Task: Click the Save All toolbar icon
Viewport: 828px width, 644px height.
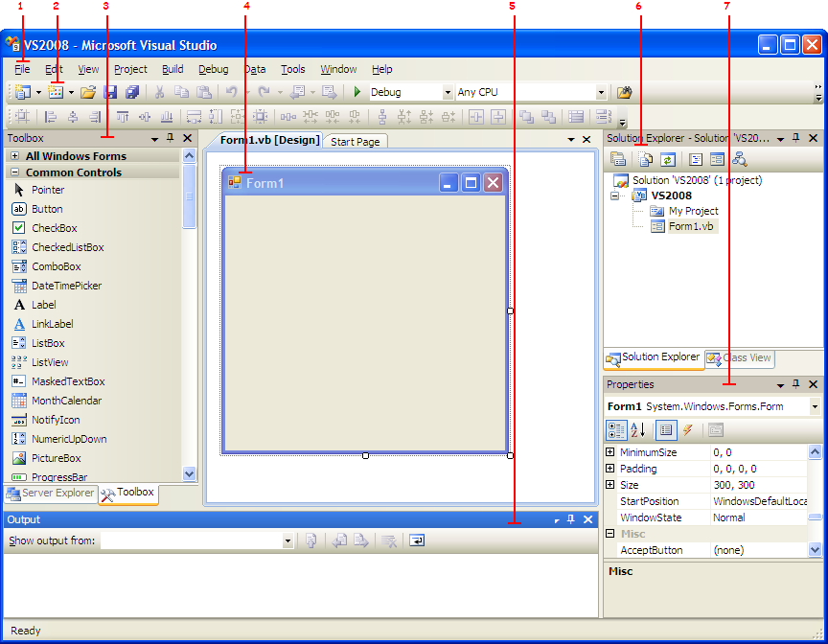Action: 130,92
